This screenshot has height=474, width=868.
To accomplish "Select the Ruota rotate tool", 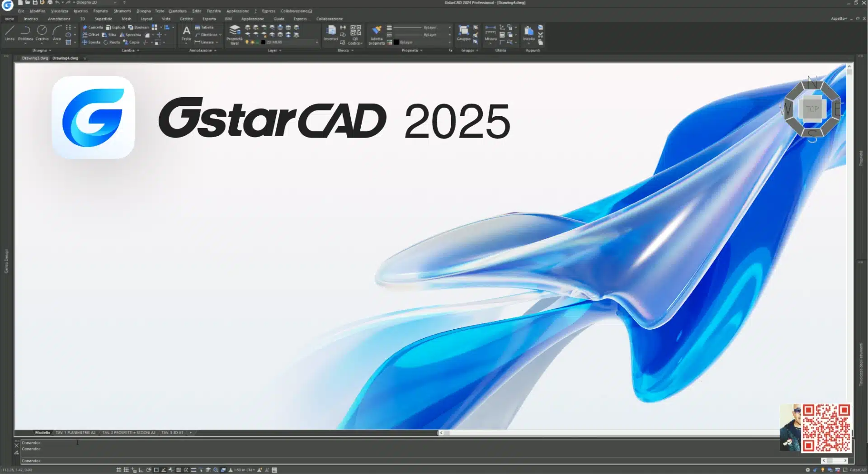I will pyautogui.click(x=112, y=42).
